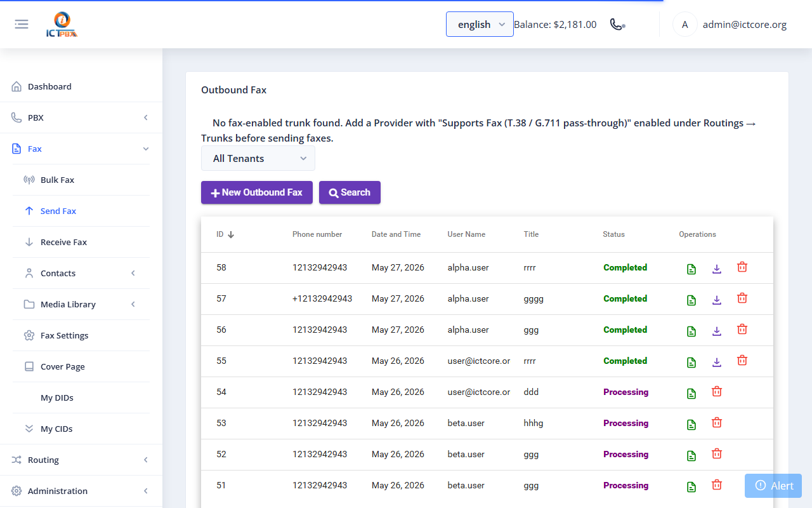
Task: Click title 'ddd' in fax 54 row
Action: pos(531,392)
